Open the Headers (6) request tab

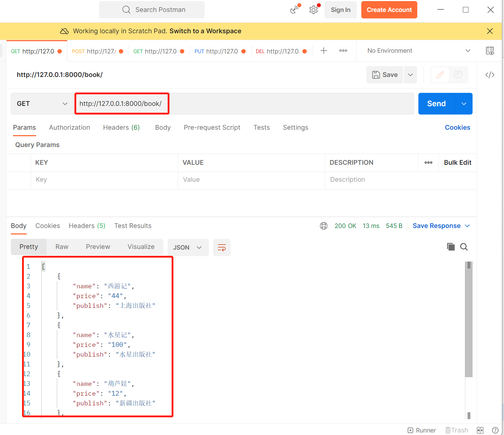pos(121,128)
